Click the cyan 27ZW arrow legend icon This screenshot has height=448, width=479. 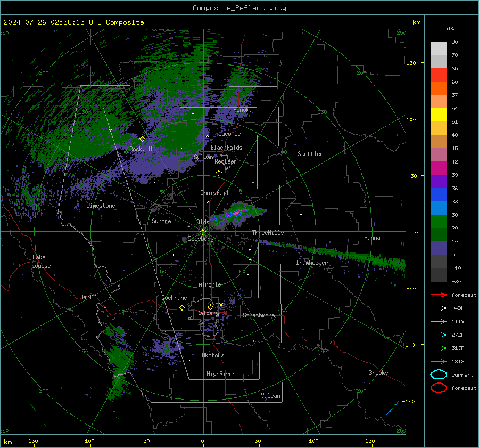click(439, 335)
